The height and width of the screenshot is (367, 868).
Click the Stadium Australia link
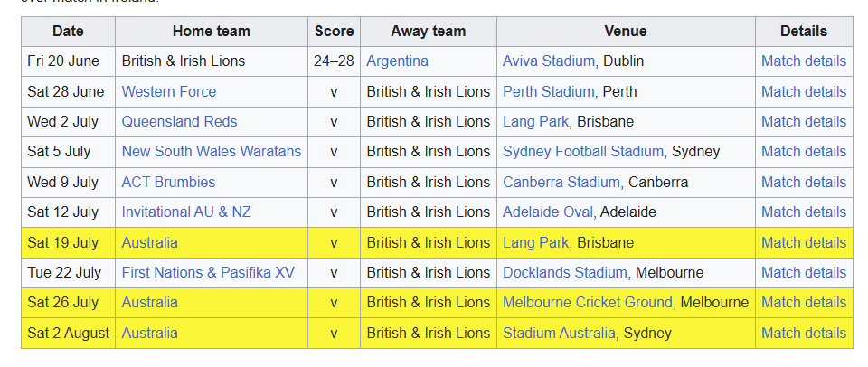558,333
